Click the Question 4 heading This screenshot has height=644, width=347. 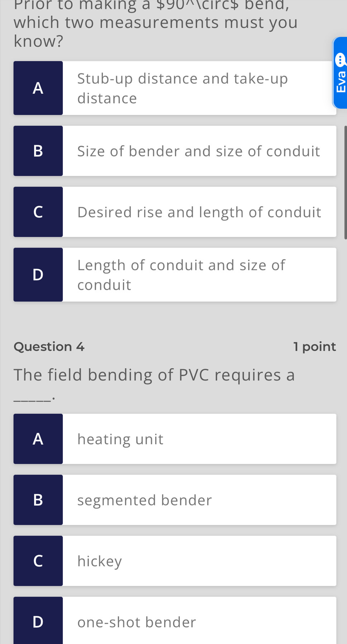click(49, 346)
